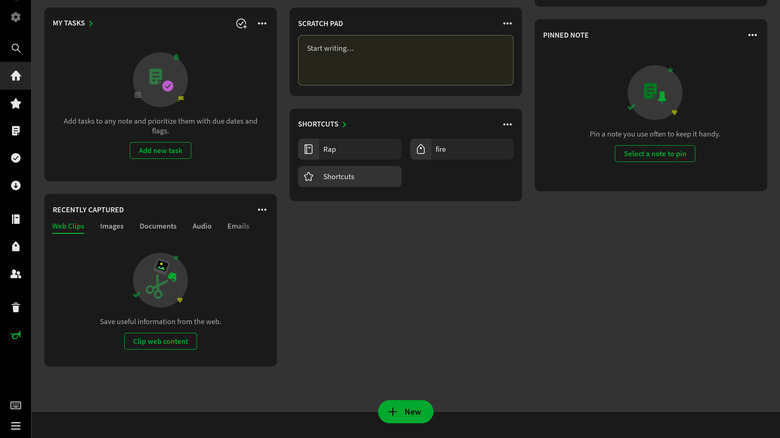Open Shortcuts star icon in sidebar

click(15, 103)
